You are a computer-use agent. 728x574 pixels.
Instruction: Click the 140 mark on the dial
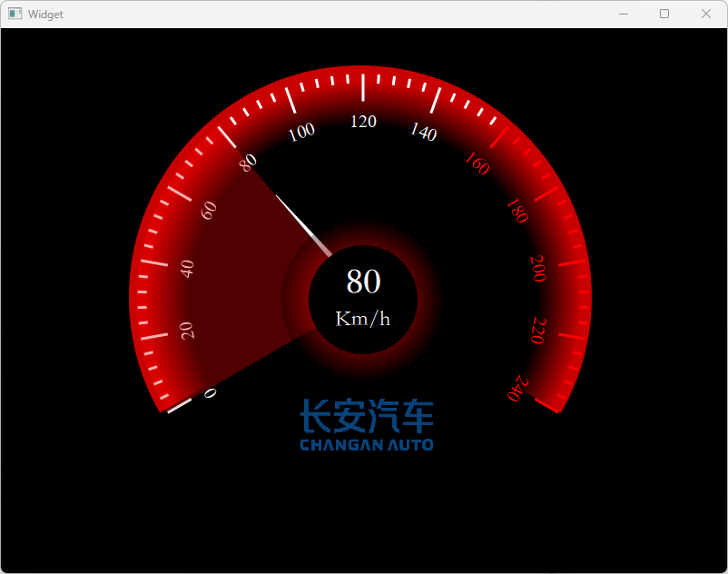[x=424, y=132]
